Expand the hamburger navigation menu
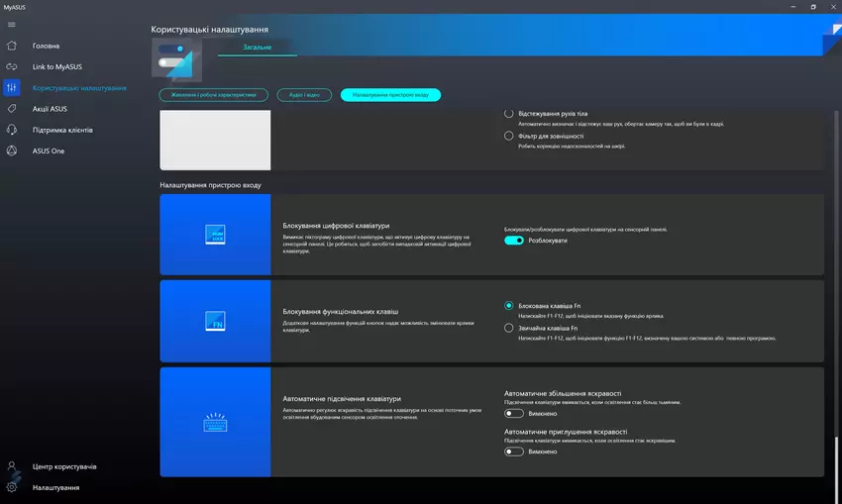 click(x=12, y=25)
